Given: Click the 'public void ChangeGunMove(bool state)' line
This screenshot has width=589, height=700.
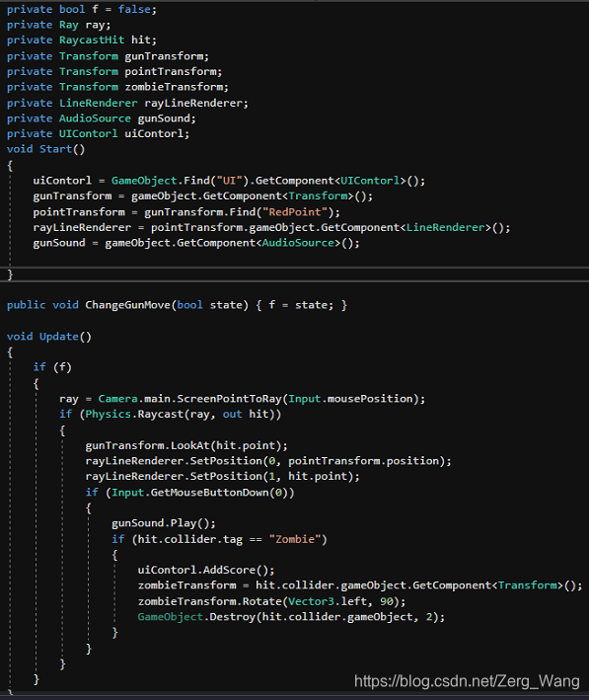Looking at the screenshot, I should click(177, 305).
